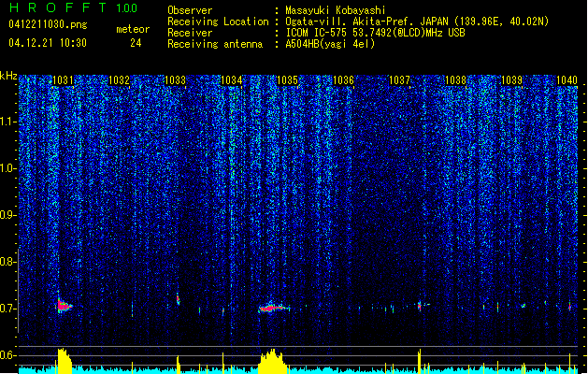Click the 0.6 kHz axis label
This screenshot has height=374, width=588.
[x=7, y=355]
